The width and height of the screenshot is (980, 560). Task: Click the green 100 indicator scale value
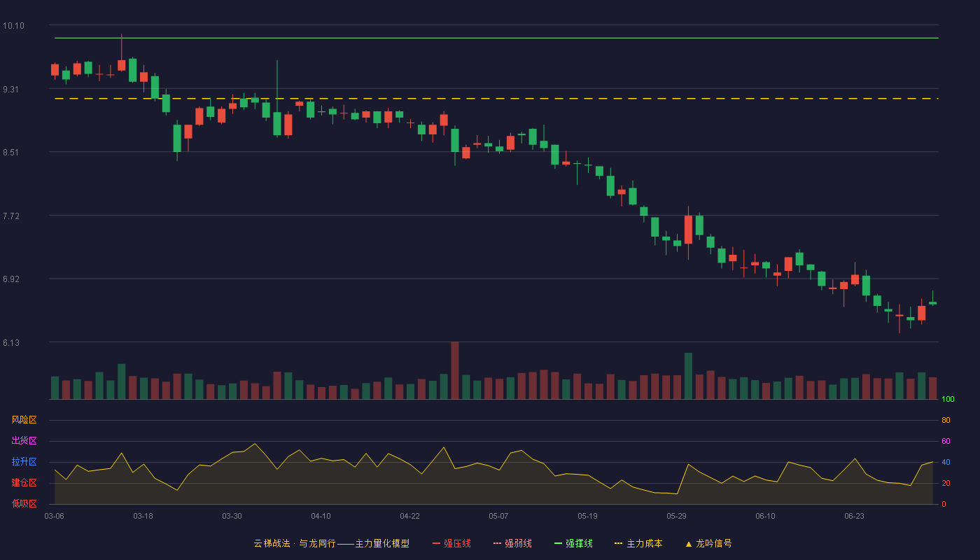click(948, 400)
